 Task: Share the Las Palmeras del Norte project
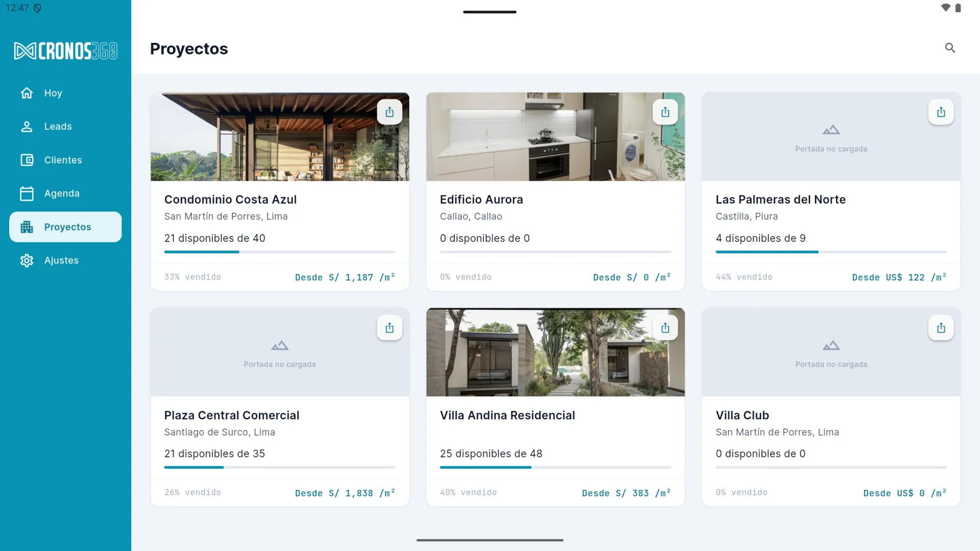click(x=941, y=112)
